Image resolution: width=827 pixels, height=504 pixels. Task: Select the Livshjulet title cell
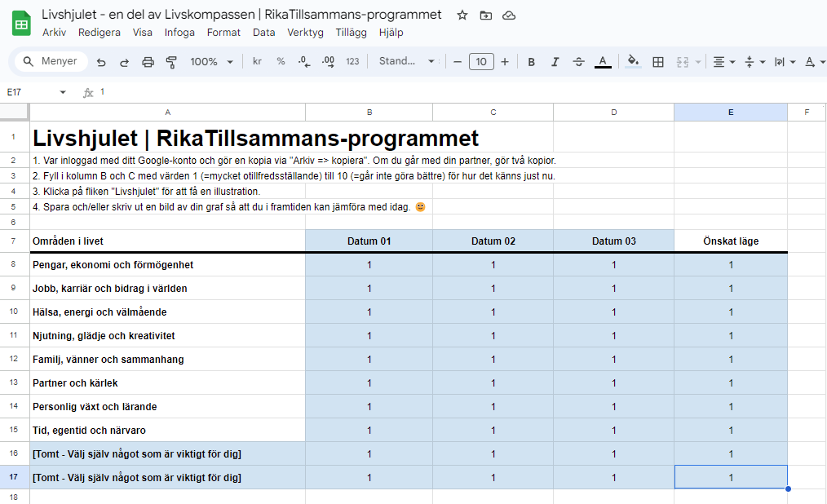point(168,137)
